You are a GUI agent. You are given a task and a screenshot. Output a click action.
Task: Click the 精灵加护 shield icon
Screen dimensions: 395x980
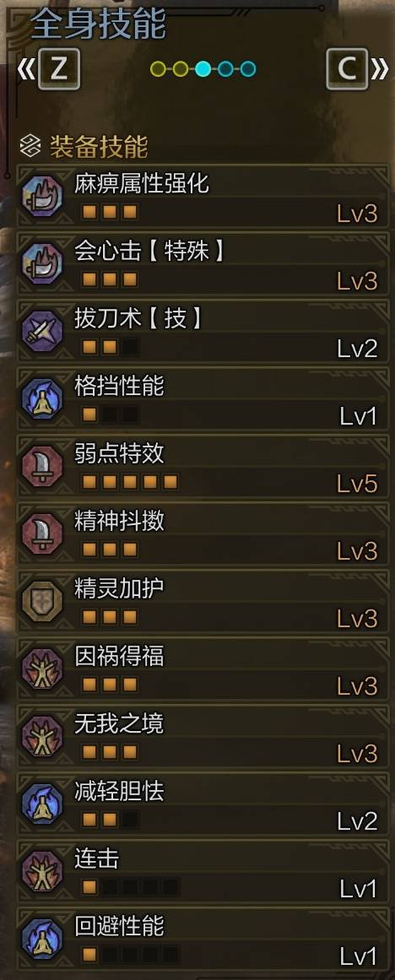pyautogui.click(x=42, y=601)
